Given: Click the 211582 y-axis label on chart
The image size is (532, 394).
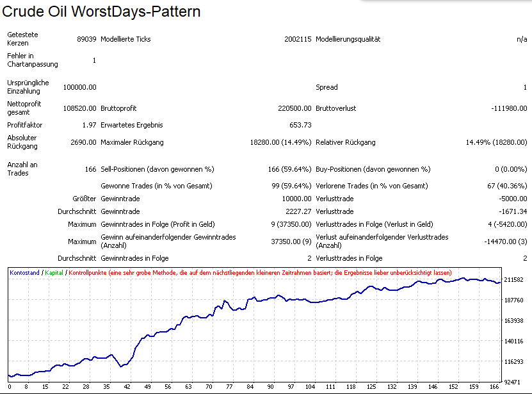Looking at the screenshot, I should click(x=514, y=280).
